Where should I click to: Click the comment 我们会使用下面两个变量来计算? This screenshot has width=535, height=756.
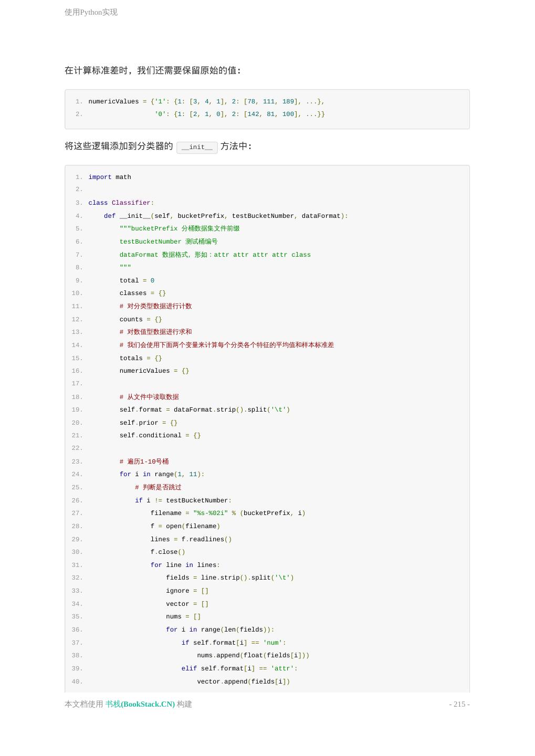[227, 345]
